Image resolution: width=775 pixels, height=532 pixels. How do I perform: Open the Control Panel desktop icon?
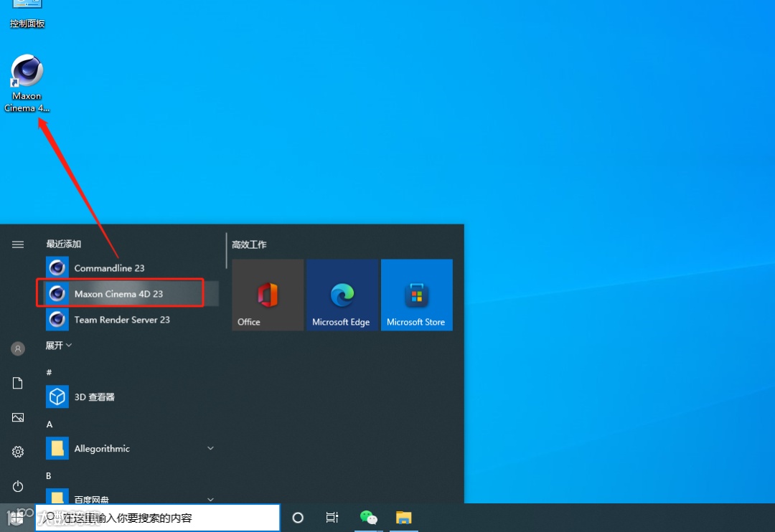tap(27, 15)
